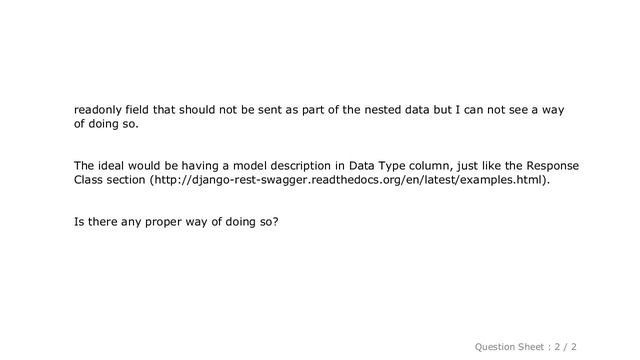Click the words "I can not see a way"
The width and height of the screenshot is (640, 360).
510,110
